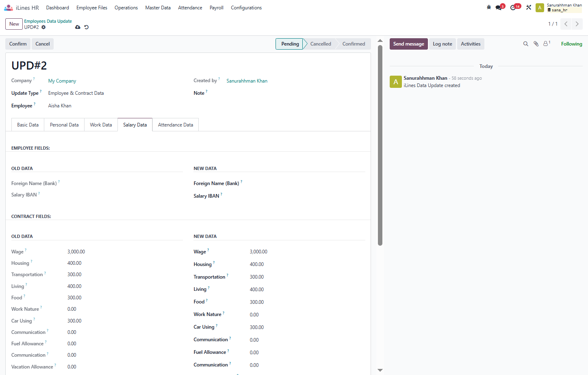Open the conversations chat icon
The width and height of the screenshot is (588, 375).
(499, 8)
